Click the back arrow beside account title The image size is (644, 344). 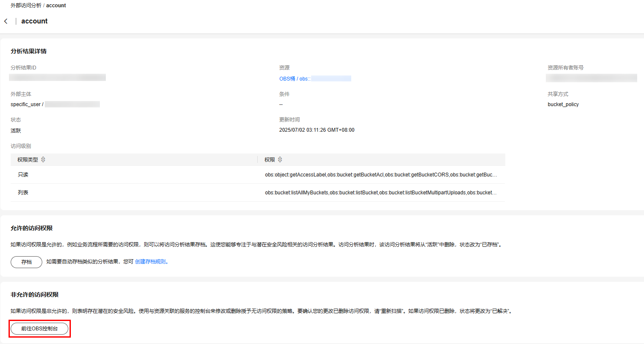click(x=6, y=21)
